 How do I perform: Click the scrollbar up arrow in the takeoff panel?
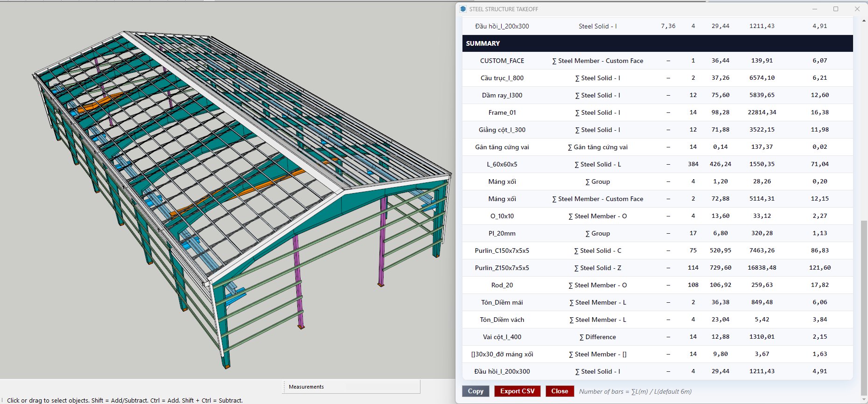tap(864, 21)
